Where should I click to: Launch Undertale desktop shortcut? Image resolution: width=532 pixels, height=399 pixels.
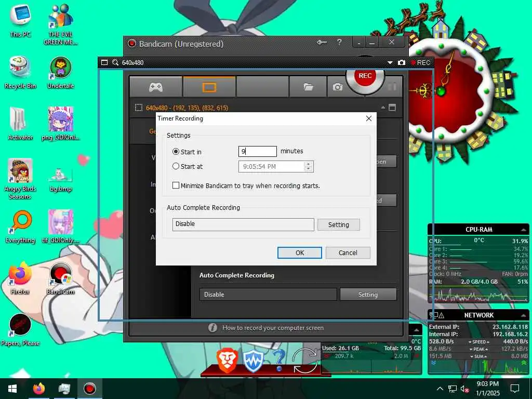tap(61, 73)
